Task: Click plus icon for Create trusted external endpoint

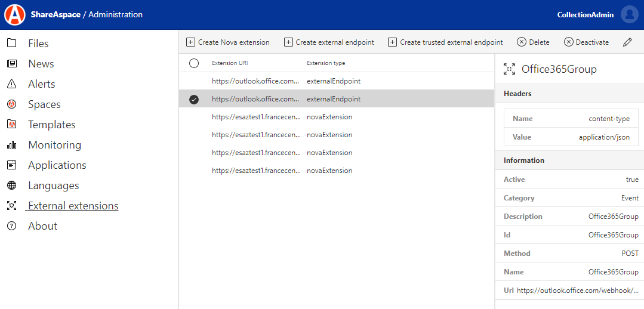Action: (393, 42)
